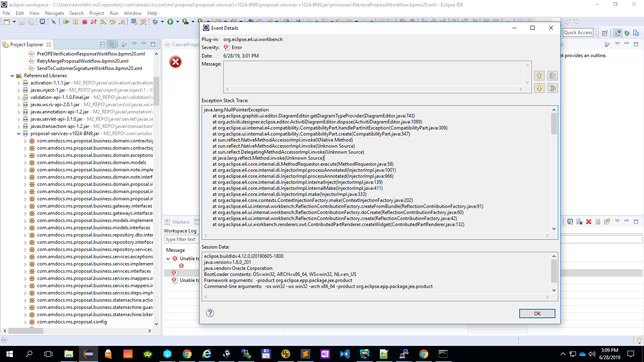Show next event with the down arrow
The image size is (644, 362).
(539, 88)
